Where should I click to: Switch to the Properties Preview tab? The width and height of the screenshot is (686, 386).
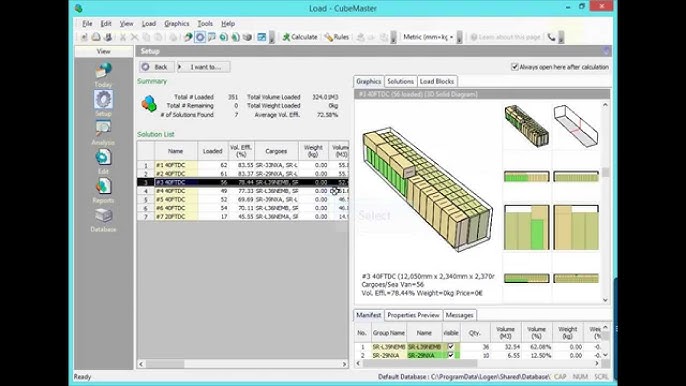(413, 315)
